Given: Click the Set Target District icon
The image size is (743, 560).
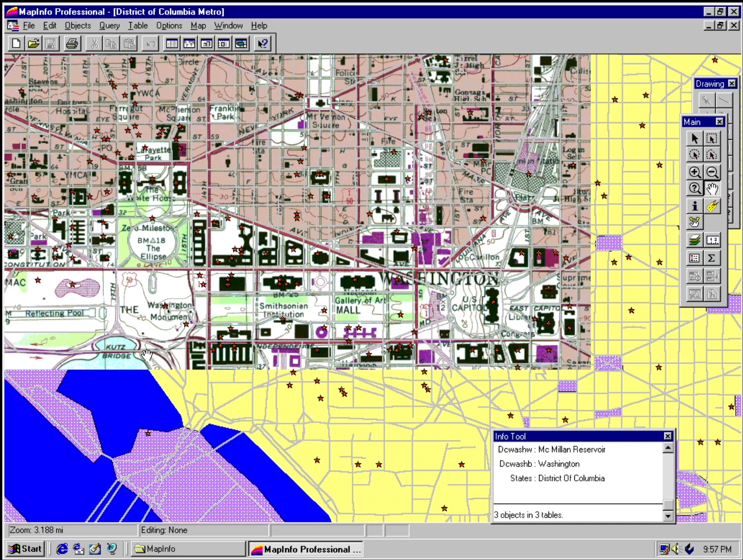Looking at the screenshot, I should coord(694,276).
